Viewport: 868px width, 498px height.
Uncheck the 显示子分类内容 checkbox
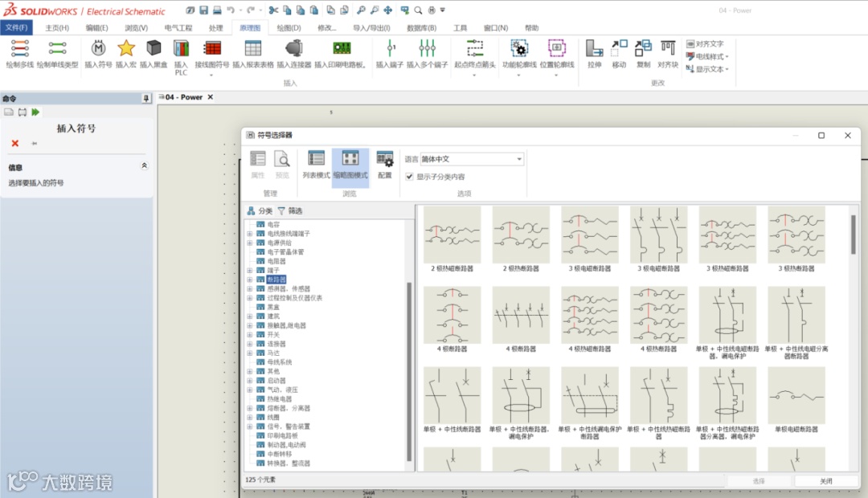click(410, 177)
